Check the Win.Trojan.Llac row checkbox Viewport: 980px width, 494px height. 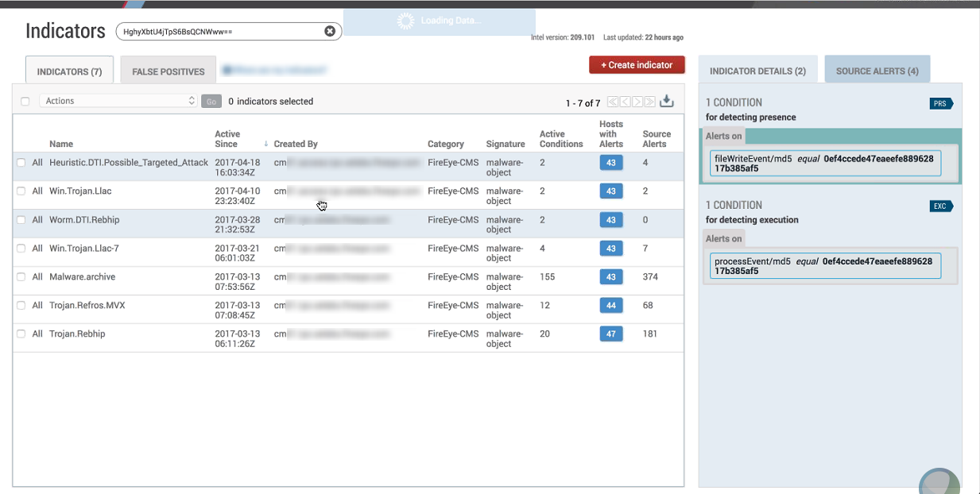pos(21,191)
